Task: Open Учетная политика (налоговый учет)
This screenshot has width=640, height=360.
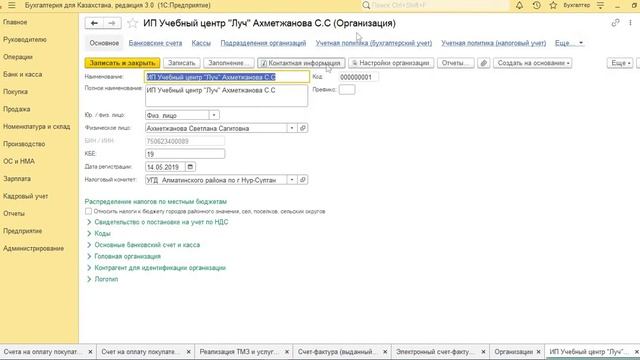Action: pyautogui.click(x=493, y=43)
